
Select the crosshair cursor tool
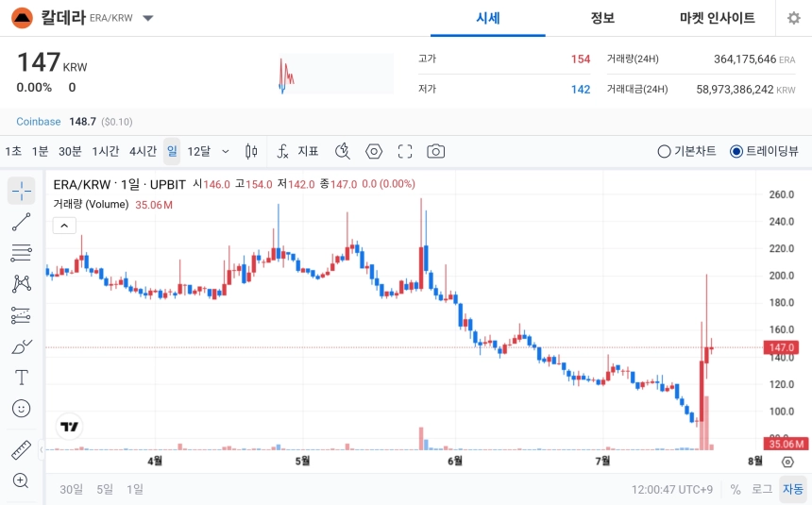(21, 191)
